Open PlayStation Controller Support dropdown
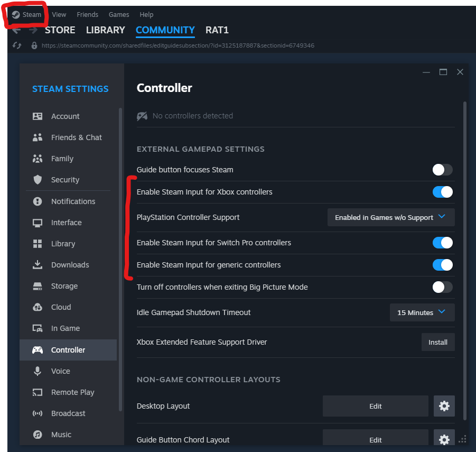 [391, 217]
